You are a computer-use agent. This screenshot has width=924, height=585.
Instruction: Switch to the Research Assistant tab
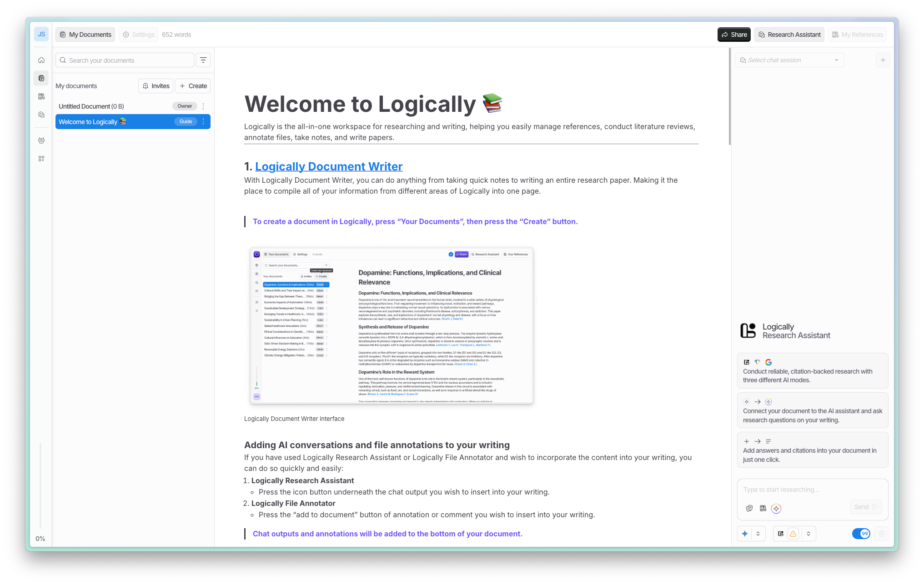(789, 35)
